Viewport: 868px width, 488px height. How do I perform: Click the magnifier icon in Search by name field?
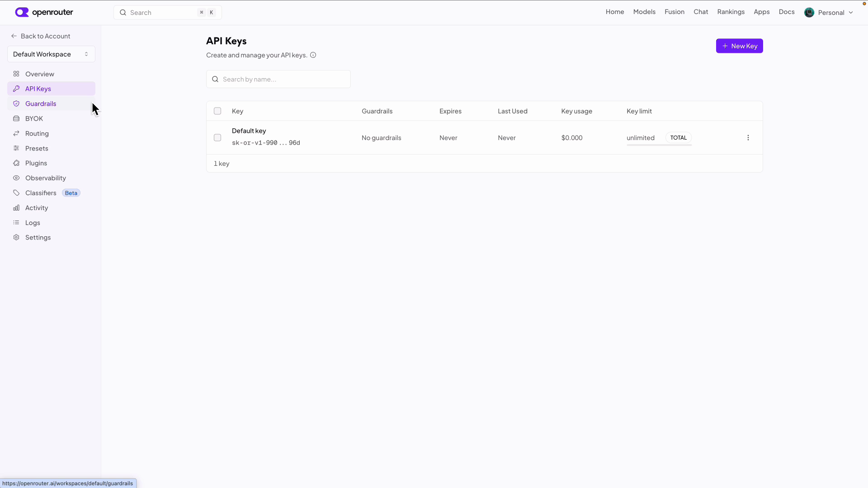point(215,80)
